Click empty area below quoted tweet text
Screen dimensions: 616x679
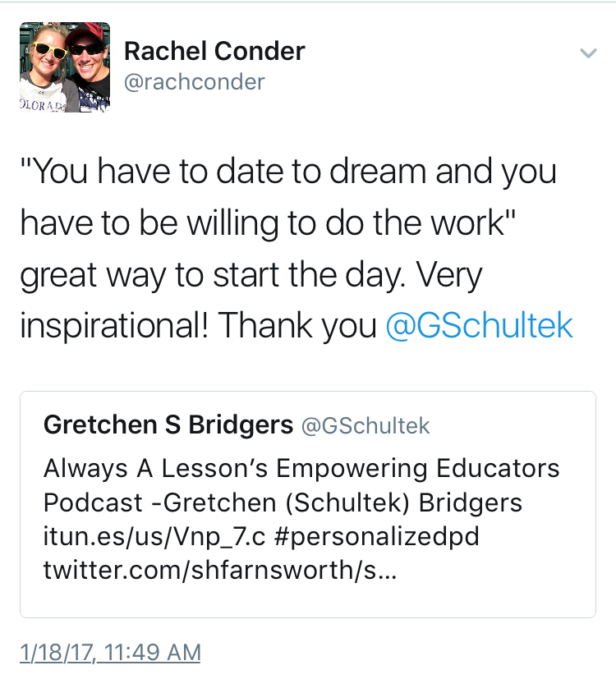click(x=307, y=600)
